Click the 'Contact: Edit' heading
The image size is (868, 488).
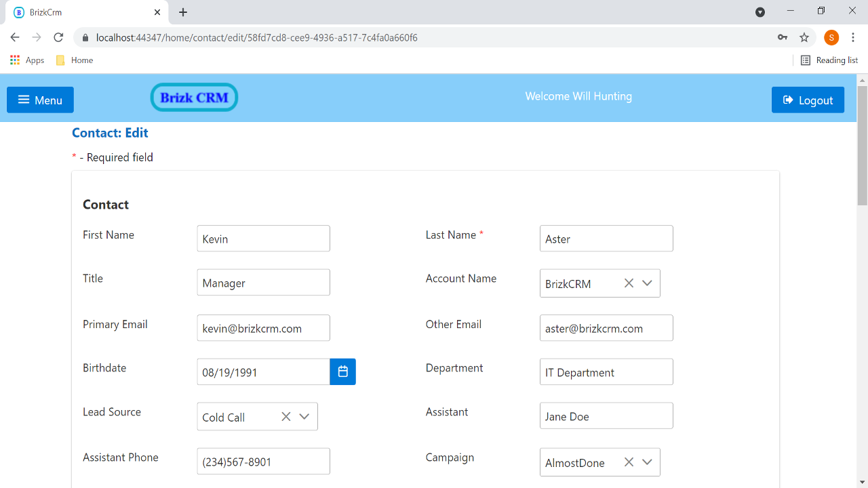110,133
